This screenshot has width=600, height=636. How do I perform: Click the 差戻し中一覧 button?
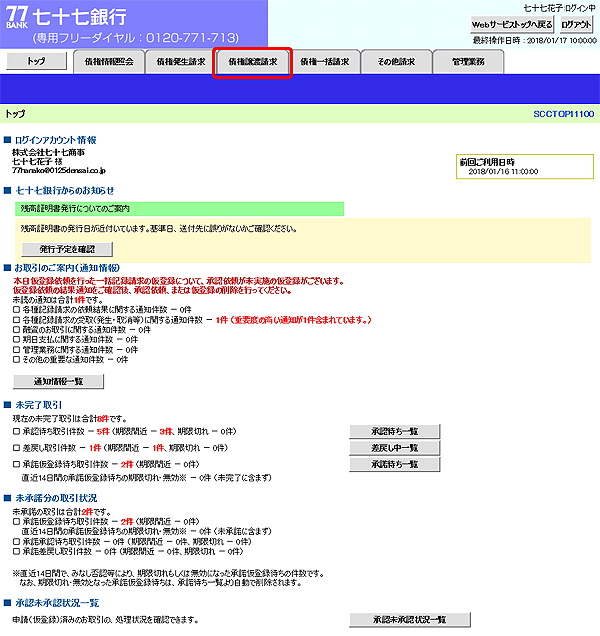[x=394, y=448]
